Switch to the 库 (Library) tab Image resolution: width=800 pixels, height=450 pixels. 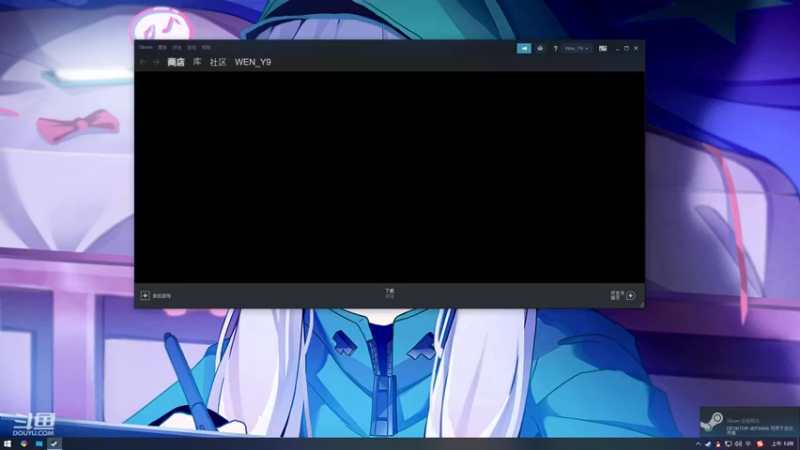tap(197, 62)
